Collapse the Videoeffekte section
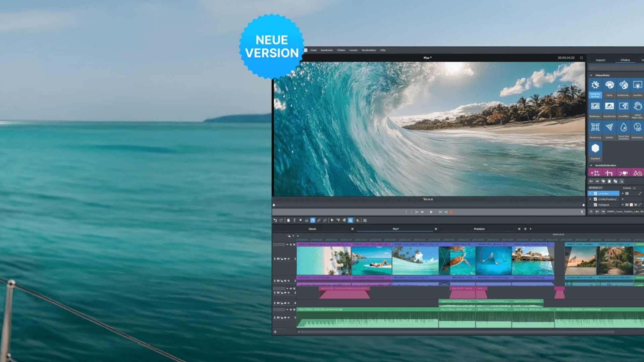Image resolution: width=644 pixels, height=362 pixels. [x=591, y=75]
